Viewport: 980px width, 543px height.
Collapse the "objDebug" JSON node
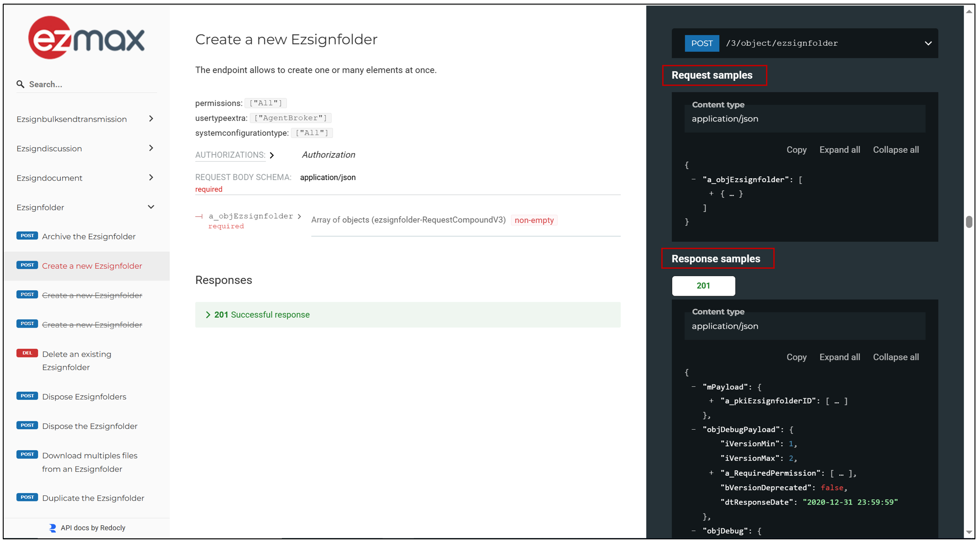click(x=694, y=531)
